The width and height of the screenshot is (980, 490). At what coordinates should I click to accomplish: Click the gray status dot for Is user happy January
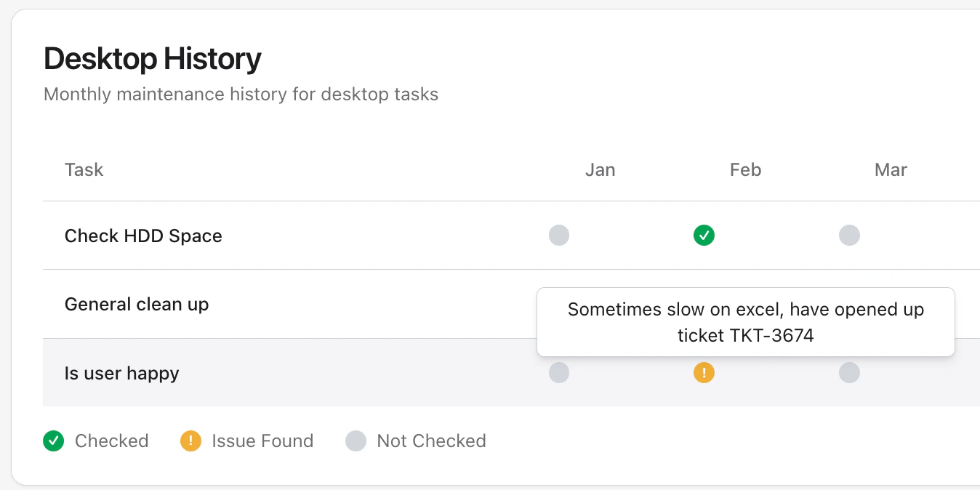click(559, 372)
